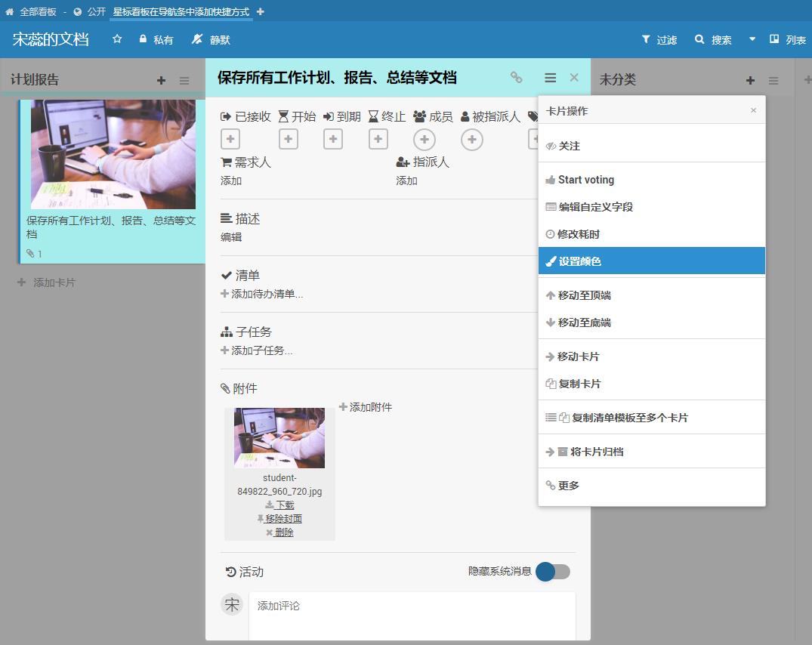Open the card hamburger menu icon
The image size is (812, 645).
[550, 77]
